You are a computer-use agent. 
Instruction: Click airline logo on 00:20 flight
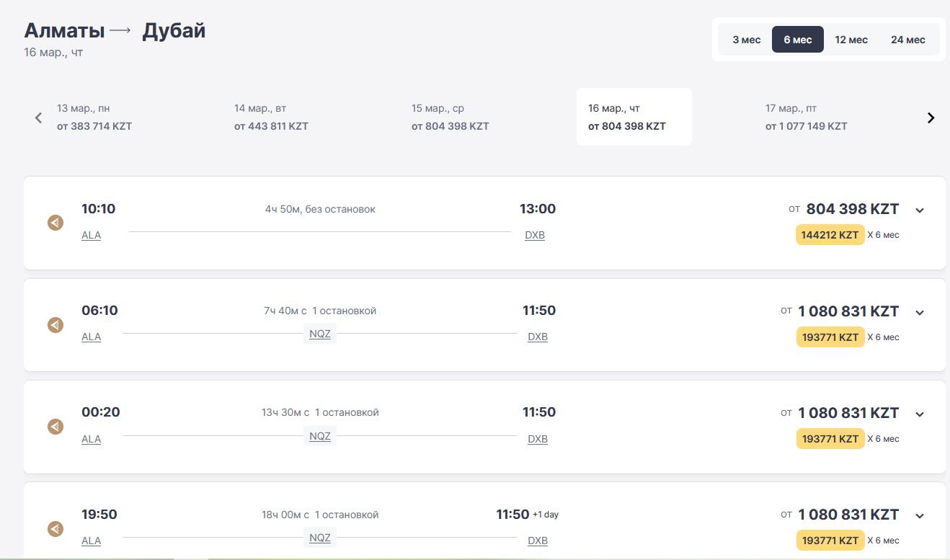[56, 427]
